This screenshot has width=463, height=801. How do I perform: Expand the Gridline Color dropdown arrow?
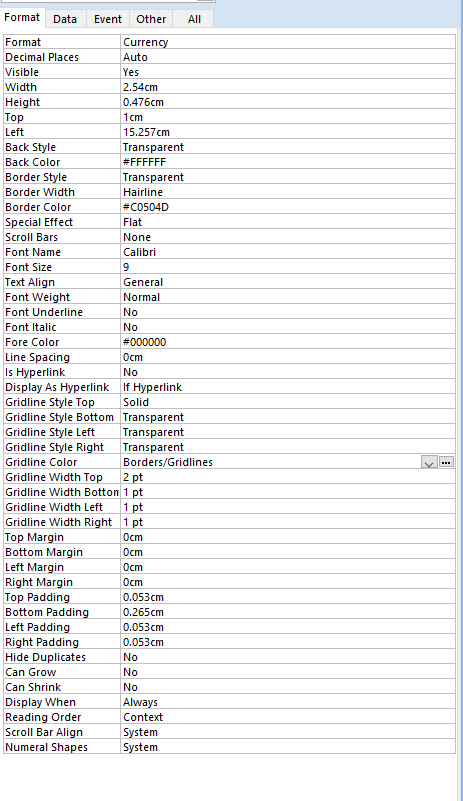point(429,462)
